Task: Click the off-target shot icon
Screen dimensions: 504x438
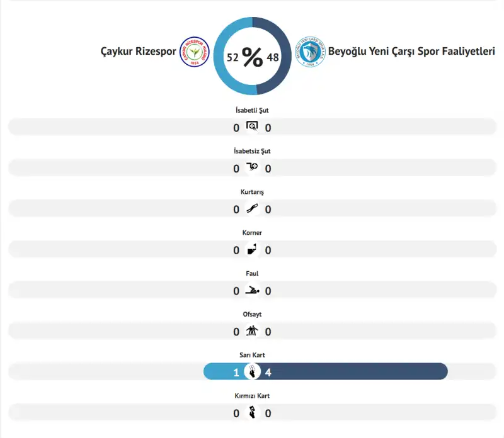Action: [252, 168]
